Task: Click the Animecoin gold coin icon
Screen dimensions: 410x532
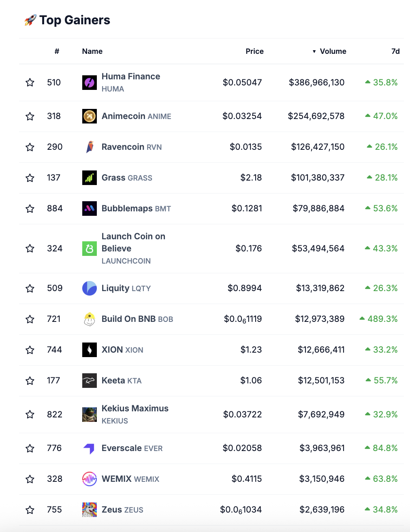Action: coord(89,116)
